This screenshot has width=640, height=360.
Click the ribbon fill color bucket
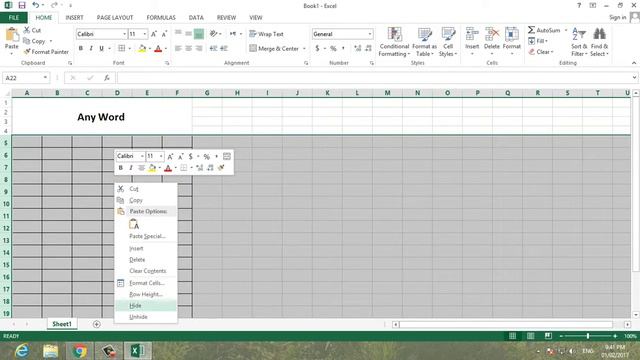[x=142, y=49]
